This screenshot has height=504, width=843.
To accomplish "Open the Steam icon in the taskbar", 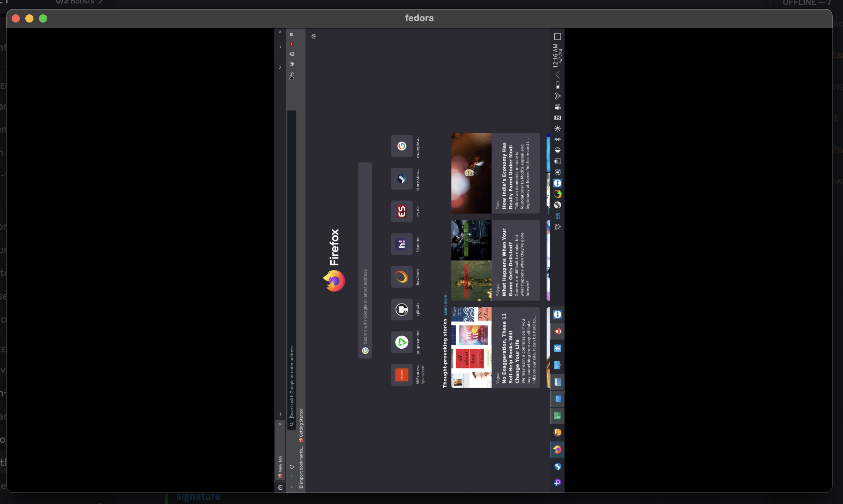I will pyautogui.click(x=557, y=466).
